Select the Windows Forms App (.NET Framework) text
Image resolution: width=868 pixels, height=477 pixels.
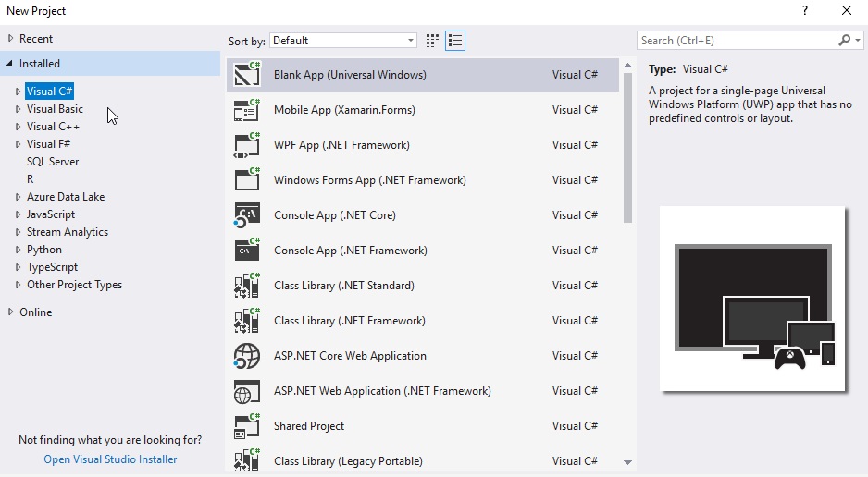370,179
